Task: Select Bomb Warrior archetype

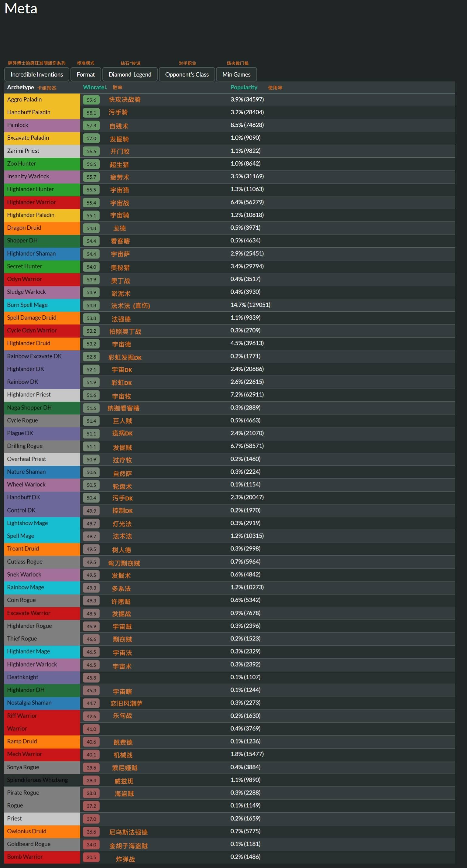Action: click(42, 858)
